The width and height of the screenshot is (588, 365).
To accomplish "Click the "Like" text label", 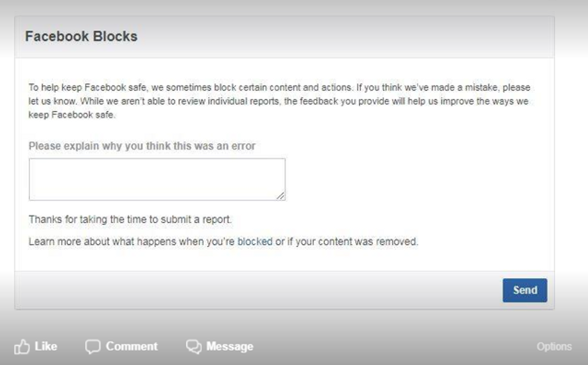I will pyautogui.click(x=46, y=346).
